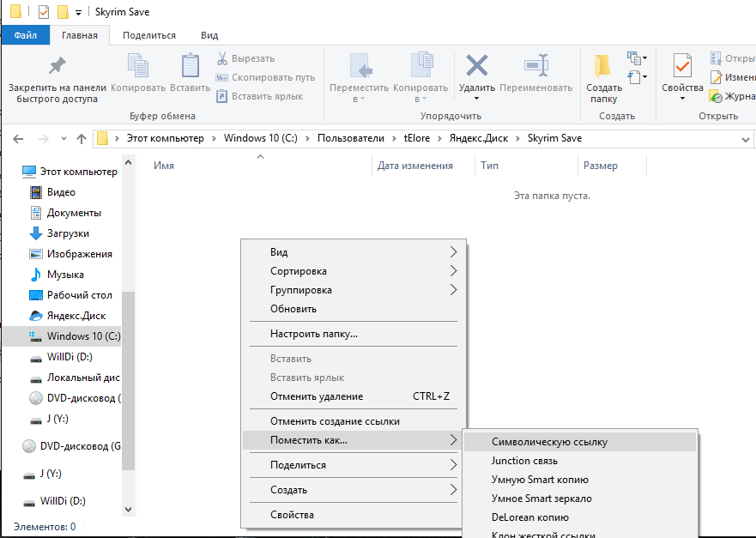
Task: Open Загрузки in navigation pane
Action: point(59,233)
